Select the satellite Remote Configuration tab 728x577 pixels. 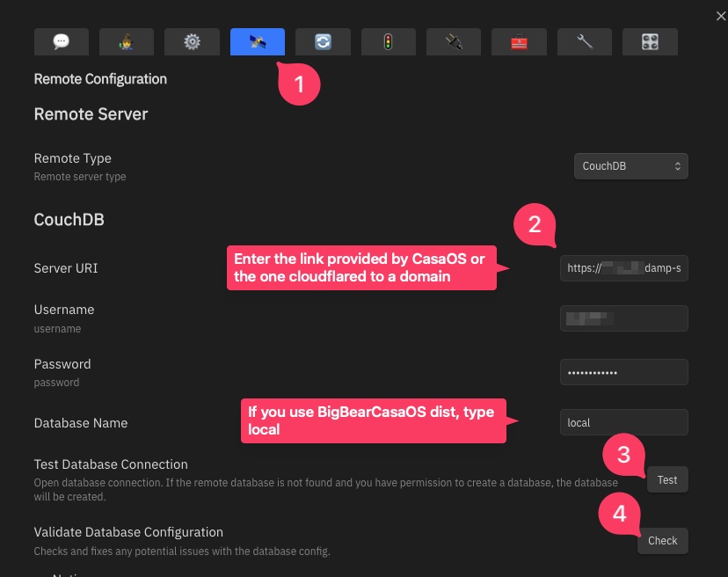coord(258,42)
